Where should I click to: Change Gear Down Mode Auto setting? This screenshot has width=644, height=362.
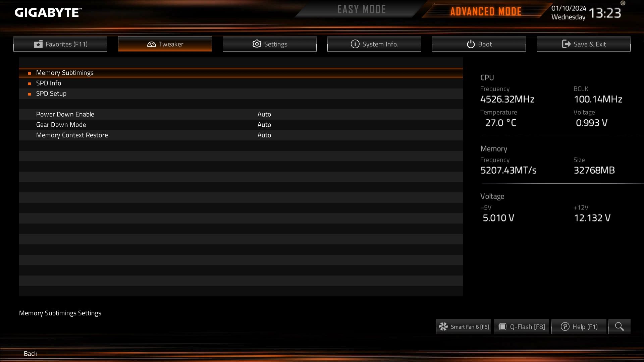click(x=264, y=125)
